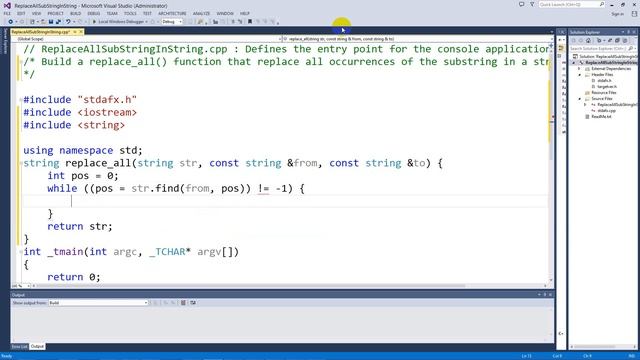Open the Debug configuration dropdown
The width and height of the screenshot is (640, 360).
(x=172, y=22)
